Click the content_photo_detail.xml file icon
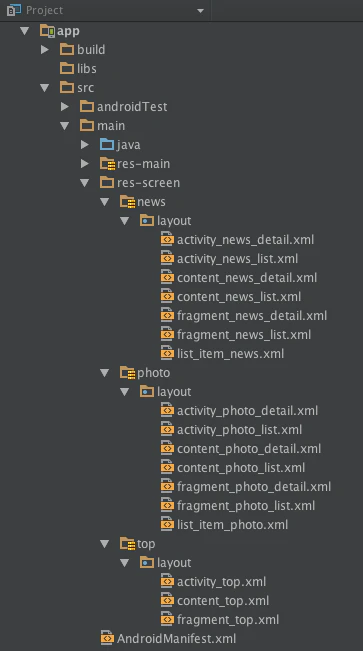 tap(167, 448)
